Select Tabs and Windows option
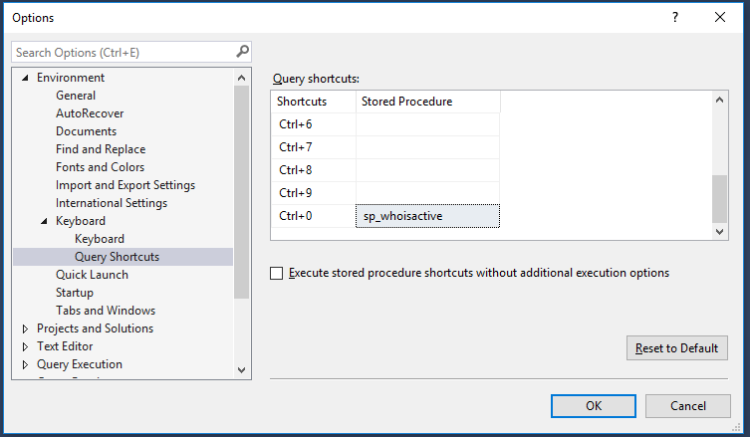This screenshot has width=750, height=437. coord(105,311)
